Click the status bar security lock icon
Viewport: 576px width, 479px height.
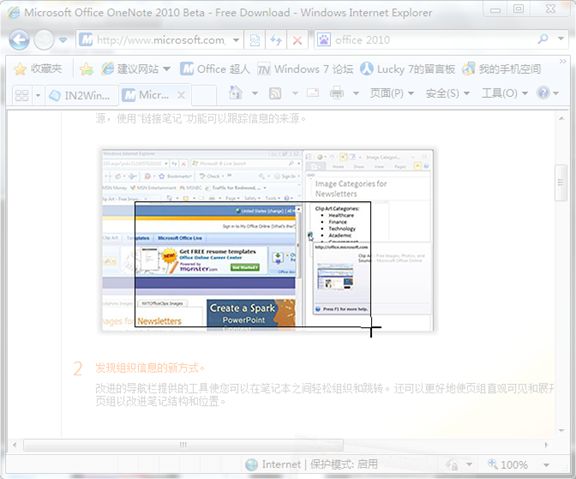coord(453,465)
